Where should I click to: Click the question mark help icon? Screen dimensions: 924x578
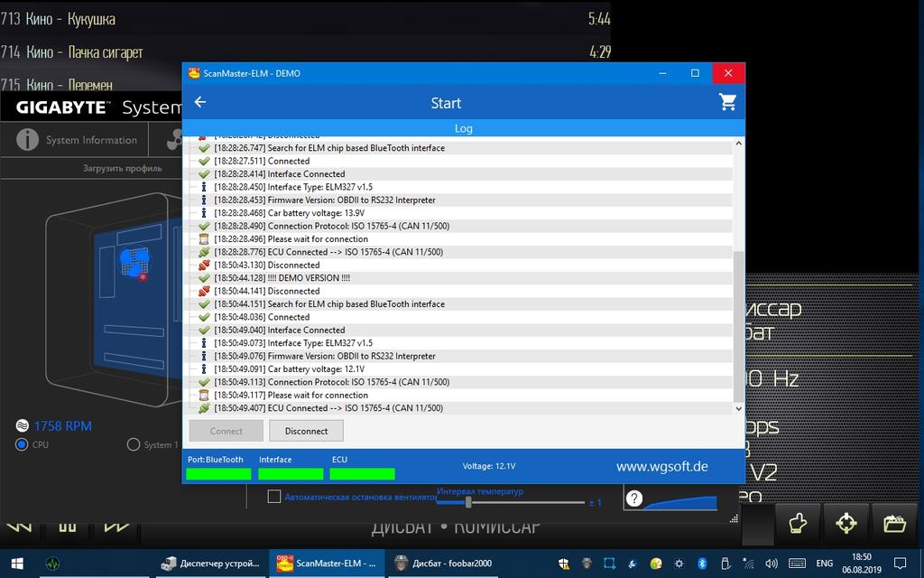[634, 499]
